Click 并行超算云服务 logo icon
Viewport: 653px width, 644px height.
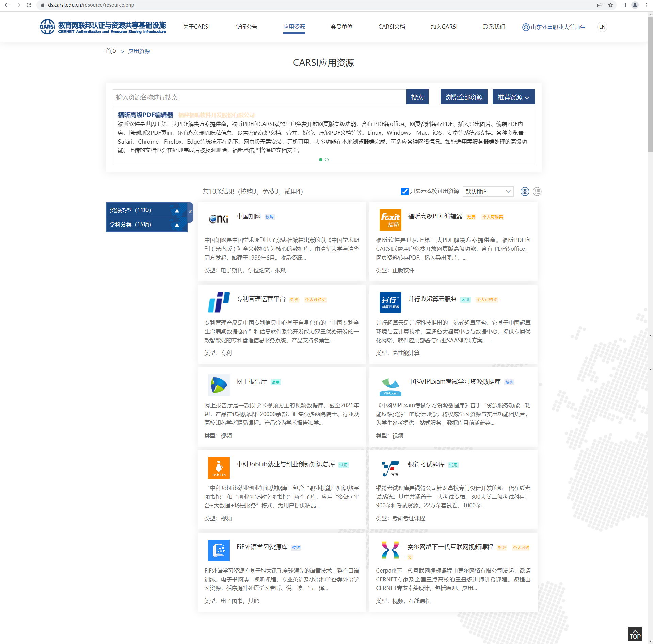coord(390,302)
